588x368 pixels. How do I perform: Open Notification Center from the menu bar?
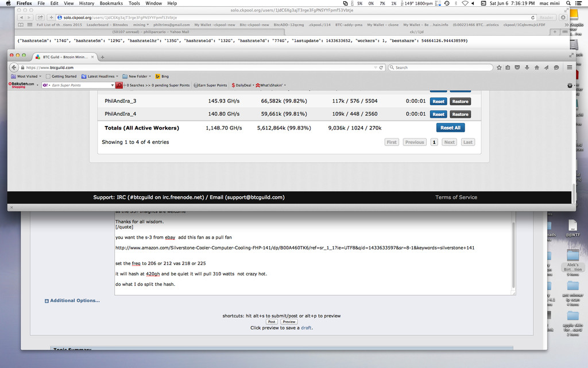tap(579, 3)
